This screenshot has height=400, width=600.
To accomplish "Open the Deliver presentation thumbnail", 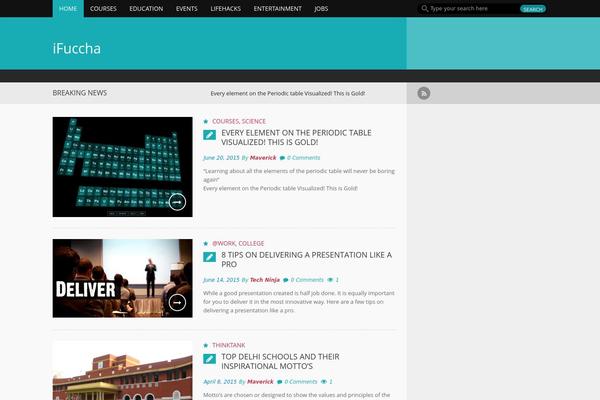I will click(x=122, y=278).
